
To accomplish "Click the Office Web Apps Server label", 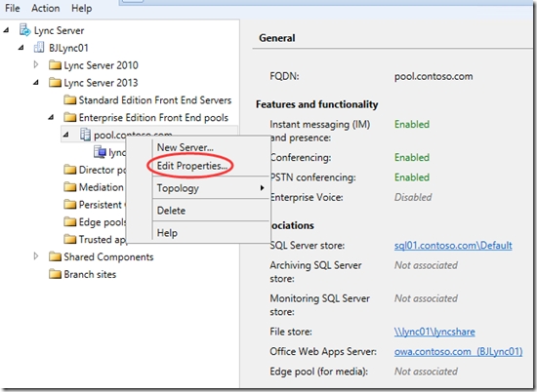I will tap(323, 351).
